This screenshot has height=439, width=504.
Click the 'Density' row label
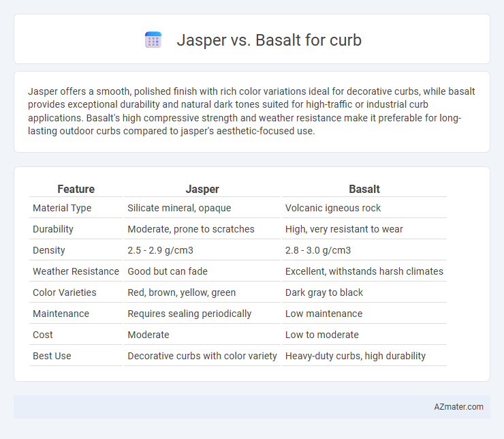coord(49,250)
